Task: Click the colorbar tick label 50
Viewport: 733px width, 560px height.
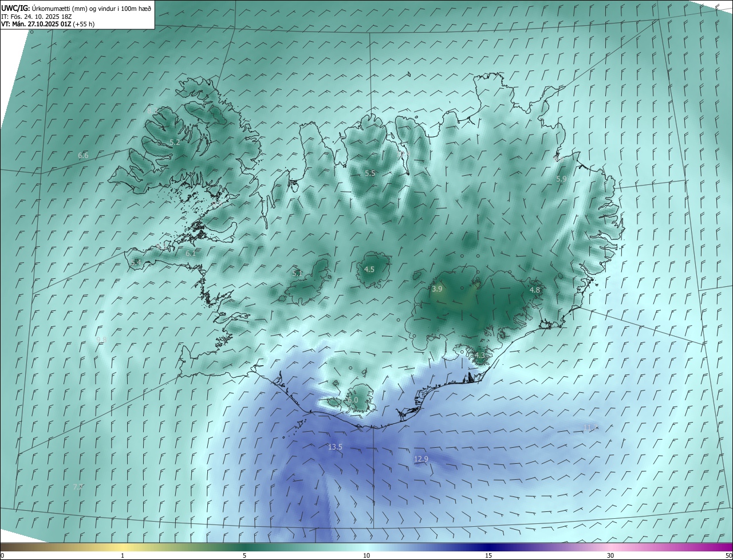Action: click(x=729, y=555)
